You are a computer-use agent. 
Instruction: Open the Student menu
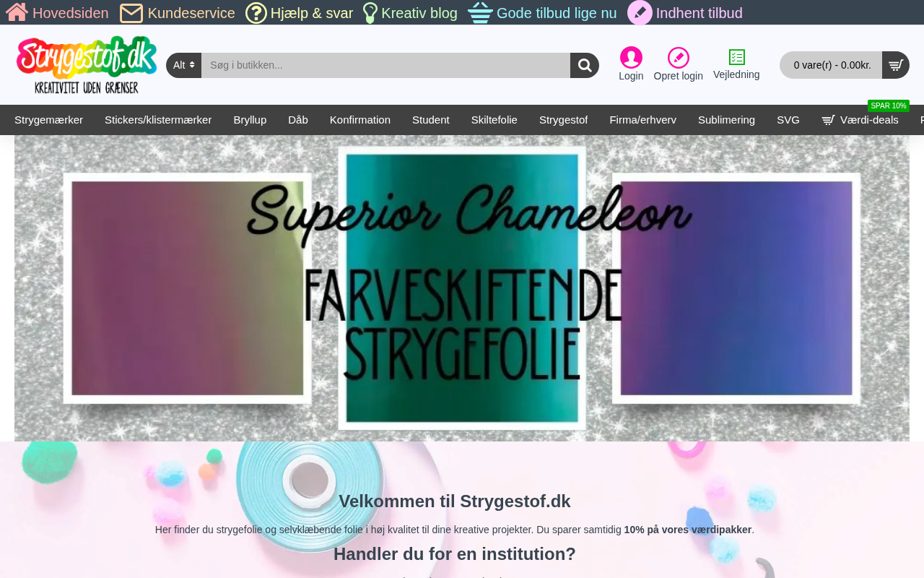(x=431, y=120)
